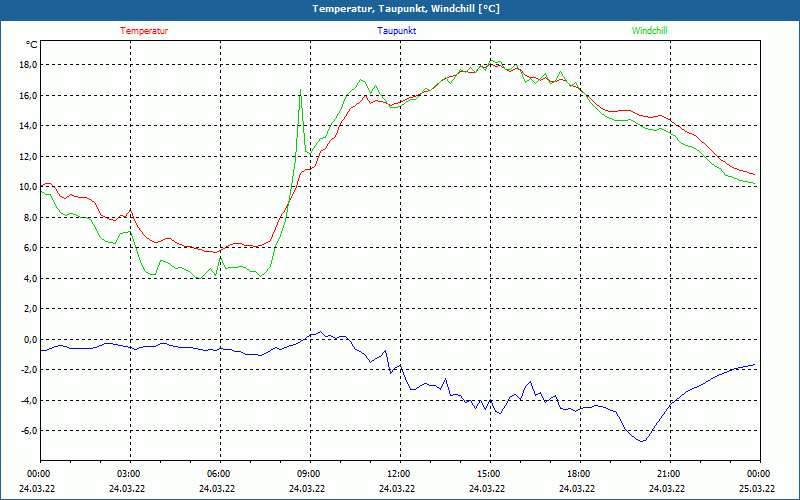The height and width of the screenshot is (500, 800).
Task: Click the 09:00 time label
Action: (310, 474)
